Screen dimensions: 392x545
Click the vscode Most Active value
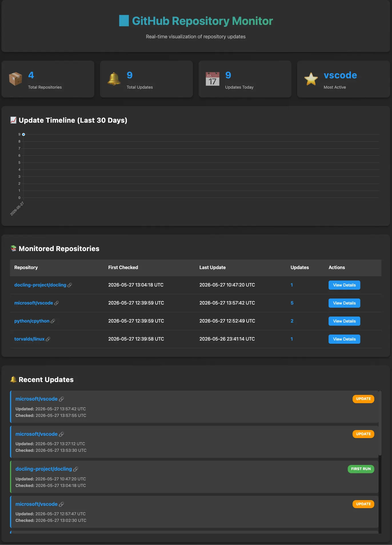(x=340, y=75)
